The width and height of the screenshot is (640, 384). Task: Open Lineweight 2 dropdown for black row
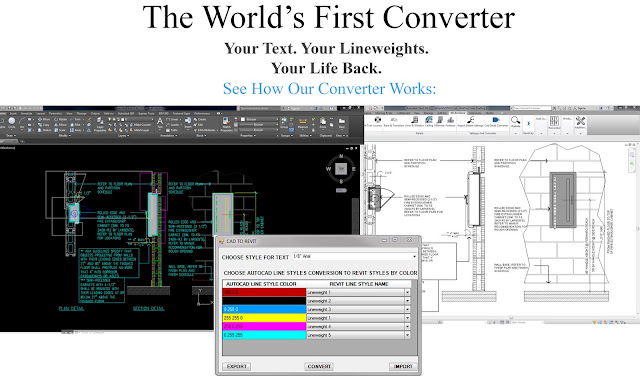[x=407, y=301]
